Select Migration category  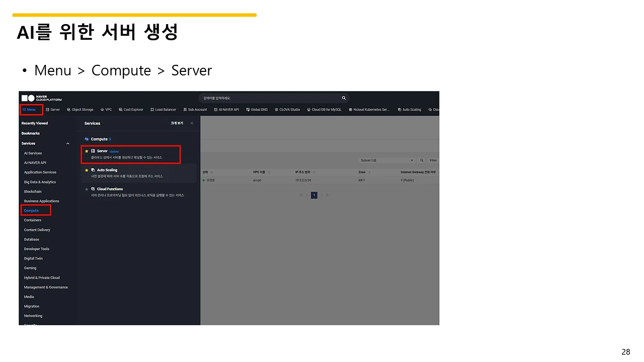pyautogui.click(x=32, y=306)
